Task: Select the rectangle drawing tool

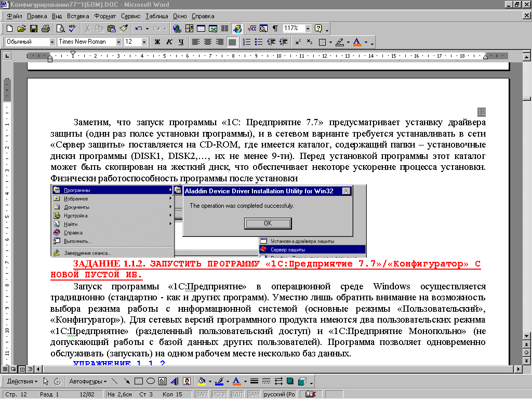Action: click(138, 381)
